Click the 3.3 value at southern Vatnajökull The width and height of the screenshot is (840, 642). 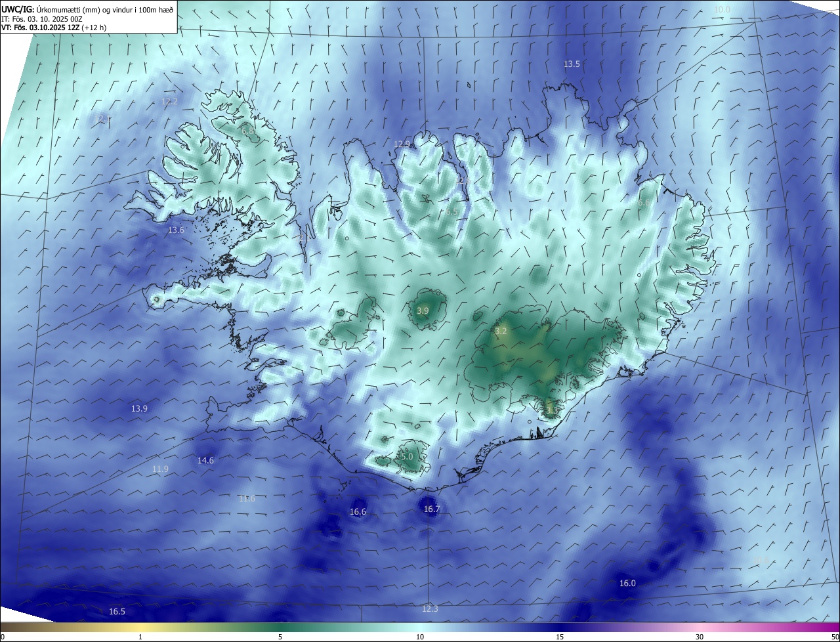pyautogui.click(x=551, y=410)
